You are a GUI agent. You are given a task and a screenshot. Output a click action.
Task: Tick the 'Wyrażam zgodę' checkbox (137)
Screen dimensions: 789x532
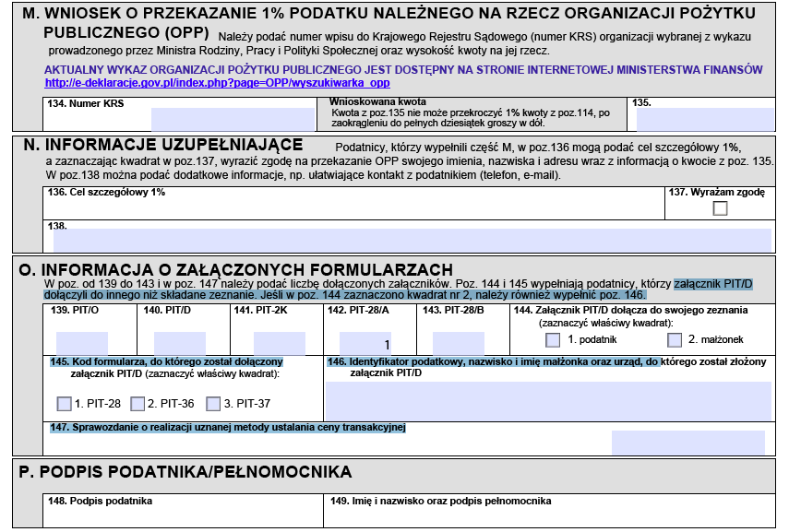720,208
